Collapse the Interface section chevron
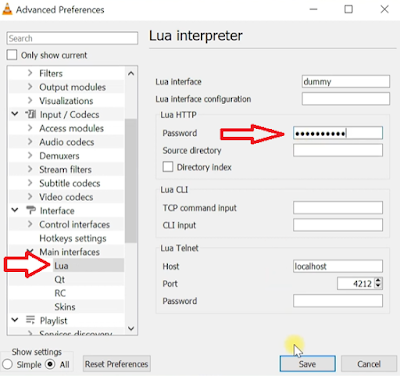Image resolution: width=400 pixels, height=376 pixels. coord(15,210)
